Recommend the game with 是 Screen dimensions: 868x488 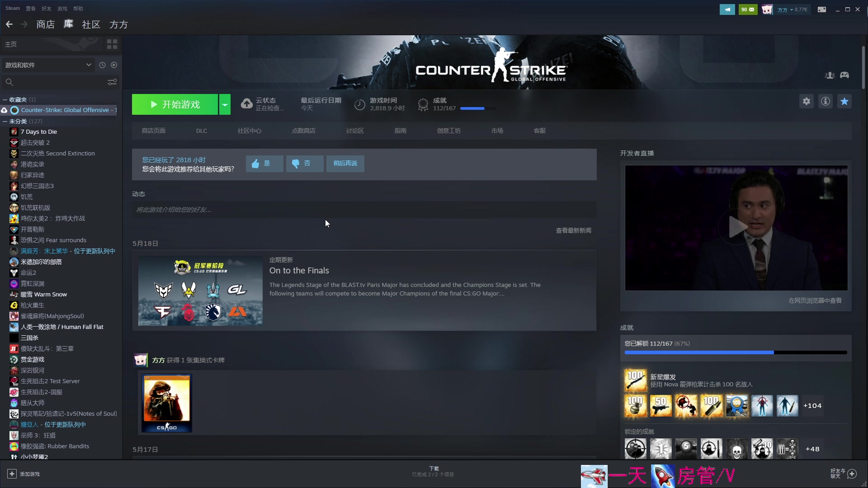tap(264, 164)
